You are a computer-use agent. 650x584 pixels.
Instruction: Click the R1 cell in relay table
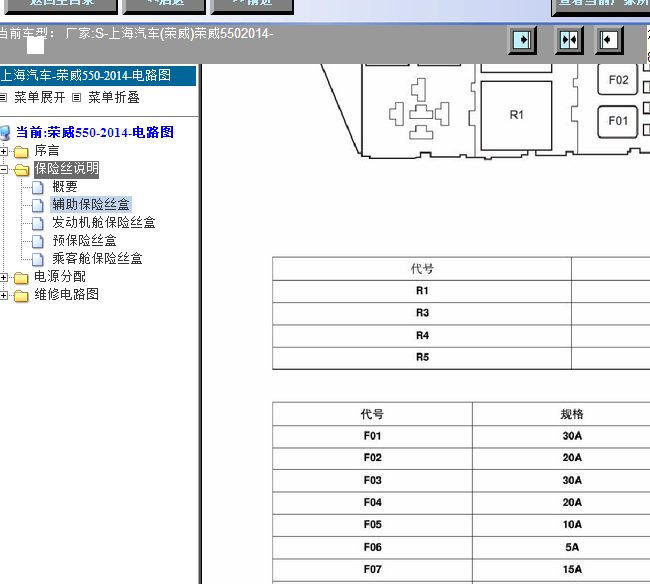422,291
